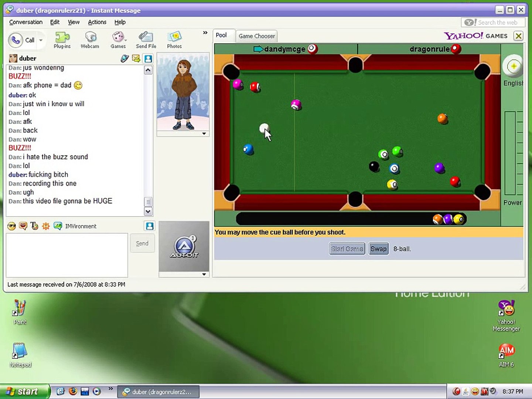Click the orange ball on the table

(x=442, y=118)
